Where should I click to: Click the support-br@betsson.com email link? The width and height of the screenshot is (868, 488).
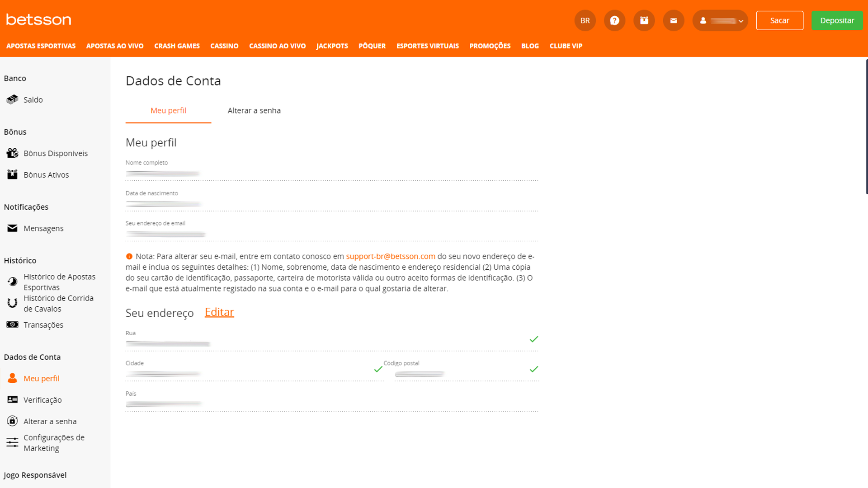(391, 256)
